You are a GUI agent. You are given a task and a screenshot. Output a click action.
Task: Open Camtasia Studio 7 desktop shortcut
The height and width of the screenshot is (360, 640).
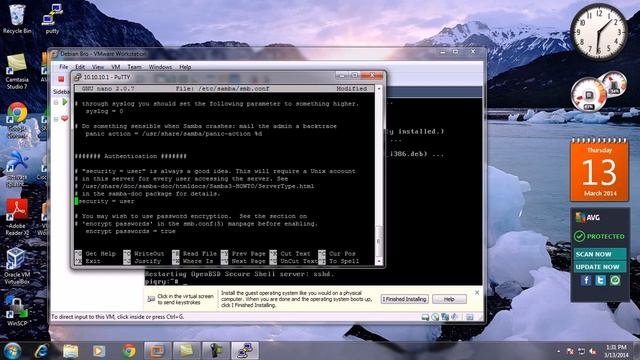(17, 71)
